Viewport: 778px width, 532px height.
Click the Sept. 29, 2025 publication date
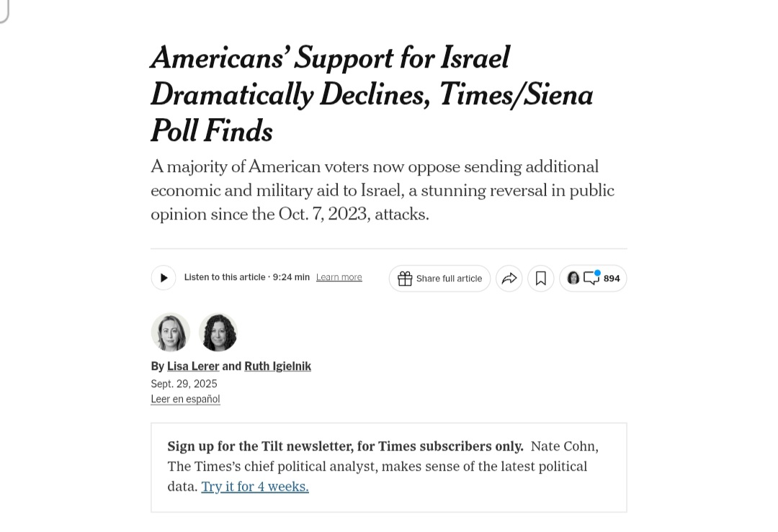(x=184, y=384)
